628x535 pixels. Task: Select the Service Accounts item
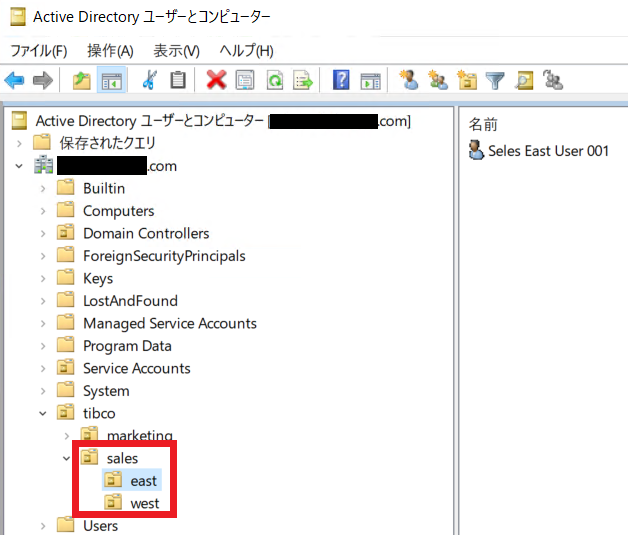coord(137,368)
